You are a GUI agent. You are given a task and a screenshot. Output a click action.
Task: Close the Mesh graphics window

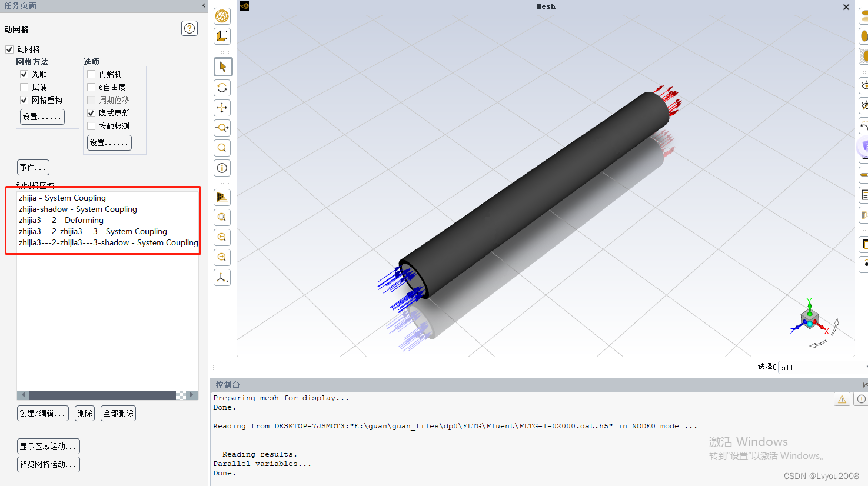846,7
